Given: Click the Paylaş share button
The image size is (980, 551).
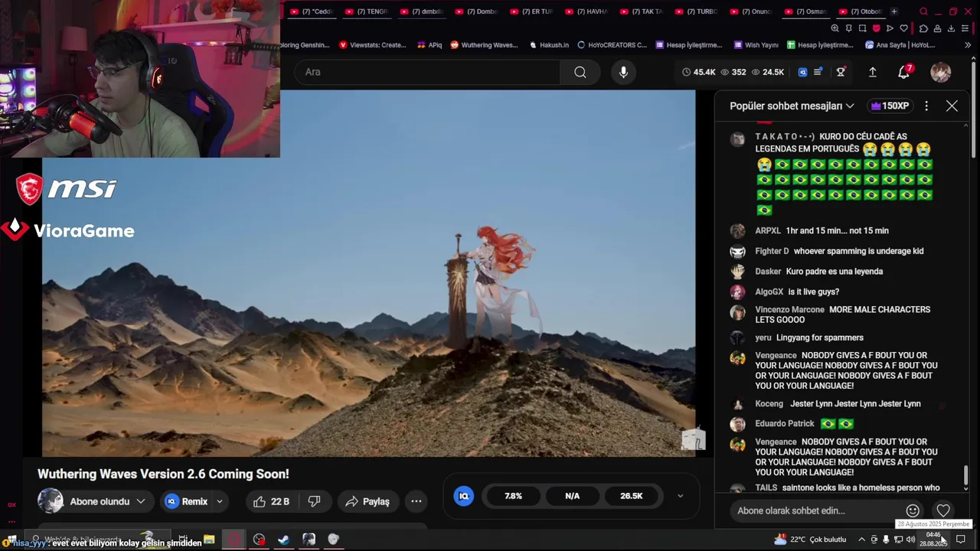Looking at the screenshot, I should point(367,501).
